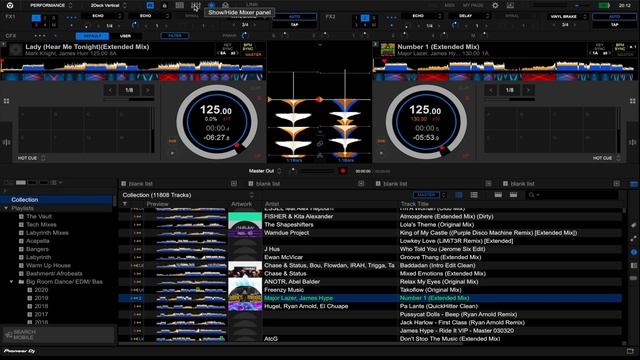Image resolution: width=640 pixels, height=360 pixels.
Task: Click deck 2 pad grid view icon
Action: pos(633,101)
